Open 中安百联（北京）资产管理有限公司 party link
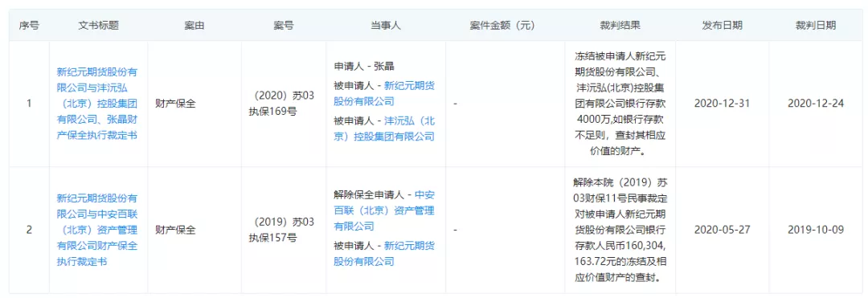Viewport: 868px width, 298px height. pos(385,210)
